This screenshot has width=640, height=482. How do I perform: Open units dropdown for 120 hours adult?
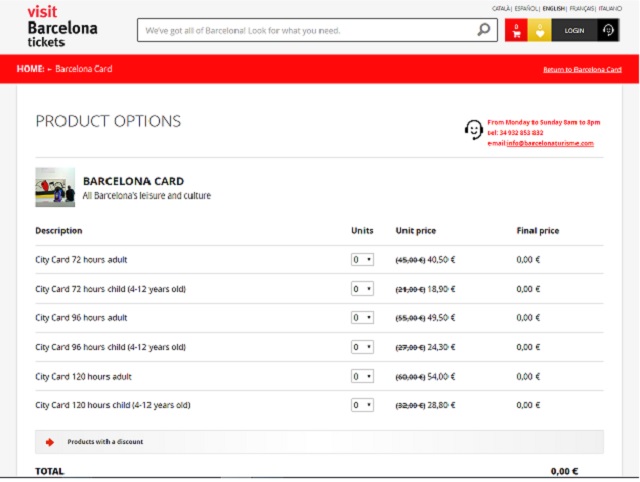[x=362, y=376]
